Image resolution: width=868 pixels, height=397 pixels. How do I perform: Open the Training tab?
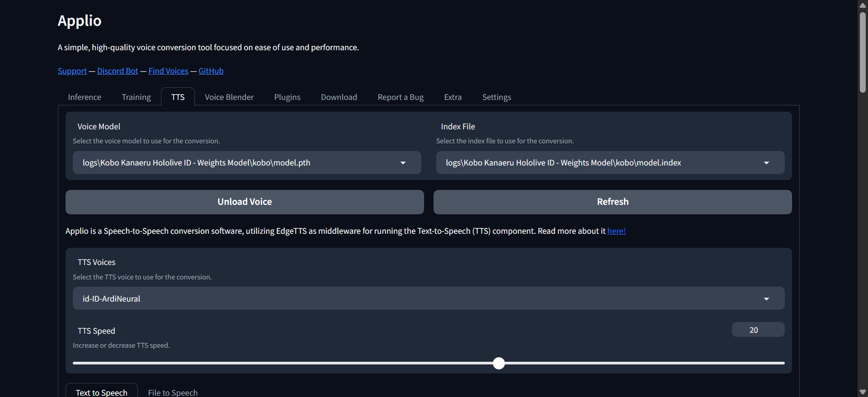136,97
